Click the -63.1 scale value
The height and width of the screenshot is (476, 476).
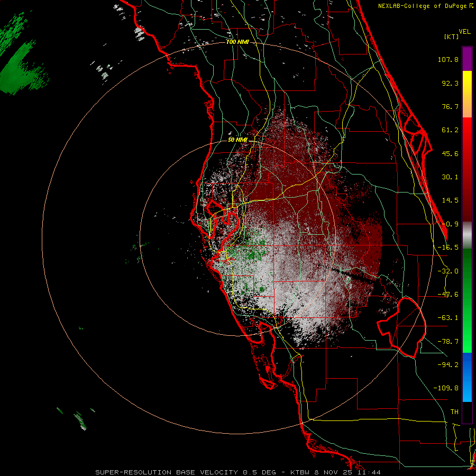[448, 318]
